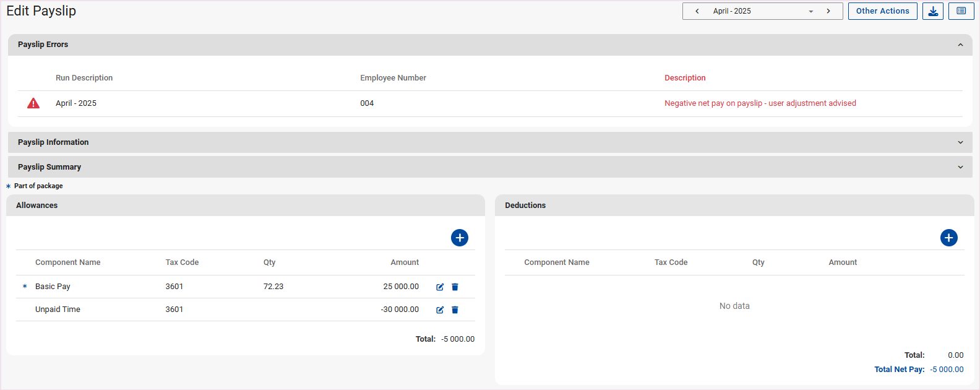Open the Other Actions menu
The width and height of the screenshot is (980, 390).
pos(882,11)
